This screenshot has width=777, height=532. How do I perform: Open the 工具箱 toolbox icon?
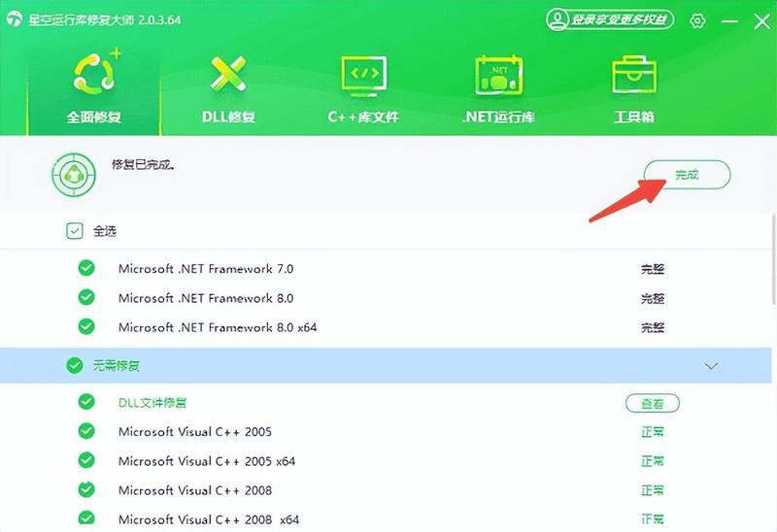pyautogui.click(x=634, y=75)
